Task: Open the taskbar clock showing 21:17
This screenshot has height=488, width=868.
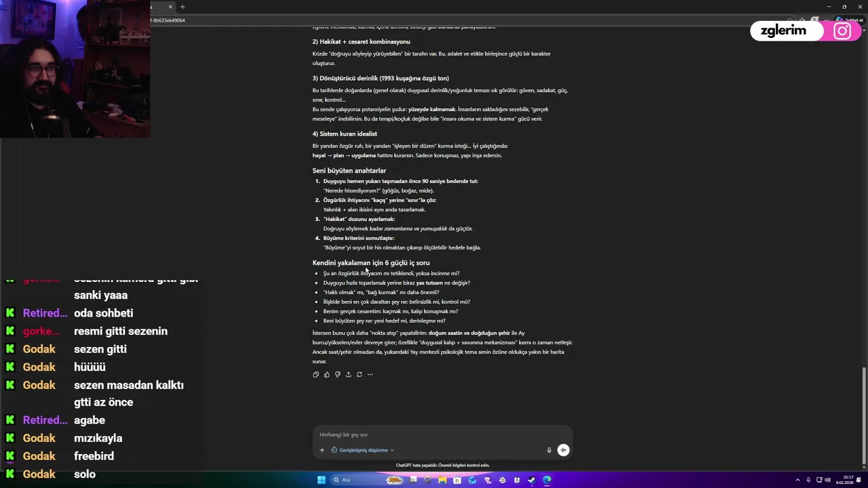Action: [x=844, y=480]
